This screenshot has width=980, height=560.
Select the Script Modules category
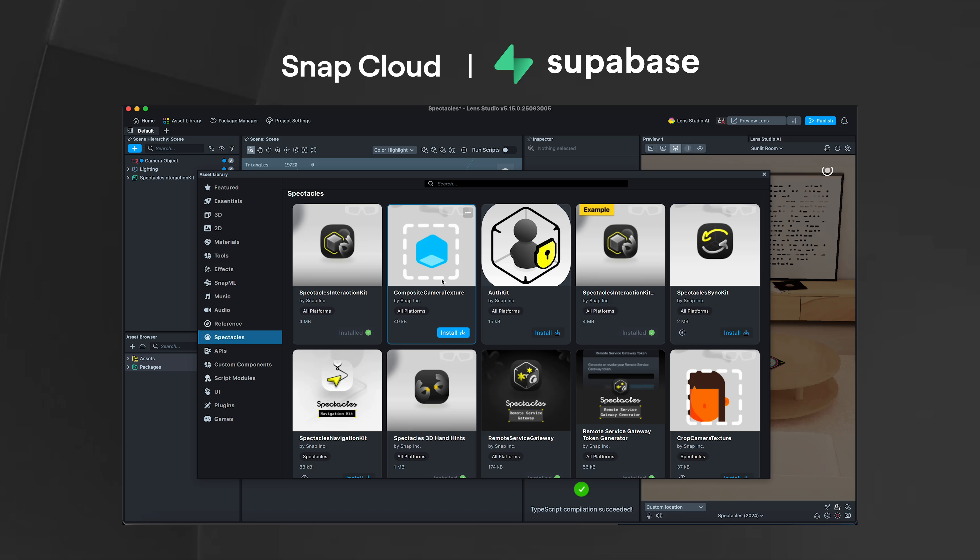pyautogui.click(x=240, y=378)
